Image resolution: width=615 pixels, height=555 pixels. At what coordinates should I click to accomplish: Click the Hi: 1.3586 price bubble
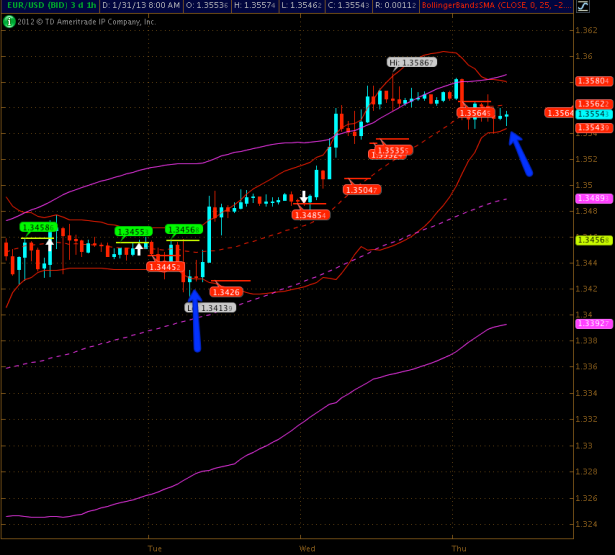[x=411, y=62]
